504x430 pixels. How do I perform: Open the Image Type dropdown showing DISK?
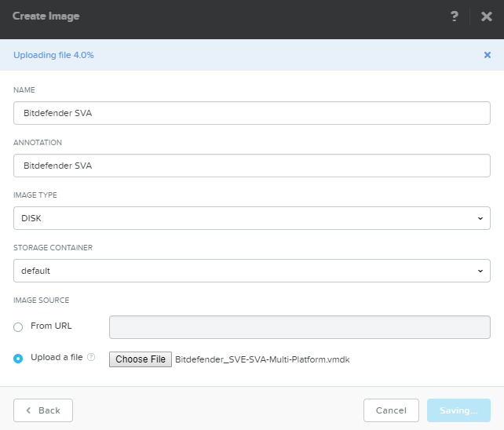251,218
